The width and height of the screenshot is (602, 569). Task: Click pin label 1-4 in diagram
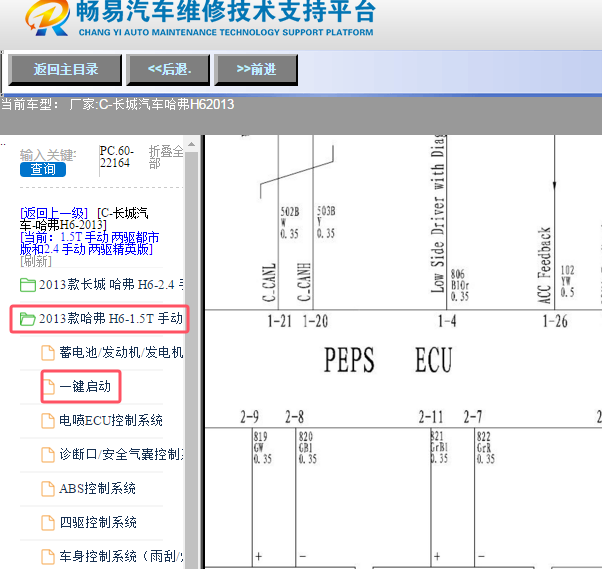tap(447, 321)
